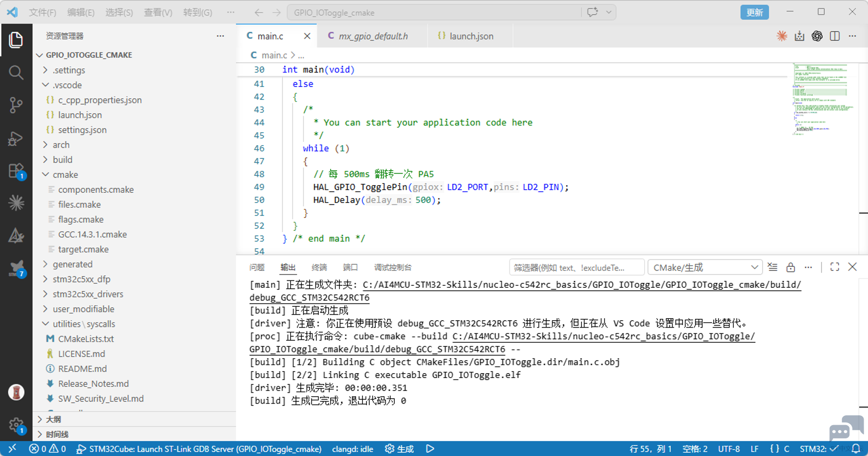Close the main.c editor tab
Image resolution: width=868 pixels, height=456 pixels.
click(x=307, y=36)
